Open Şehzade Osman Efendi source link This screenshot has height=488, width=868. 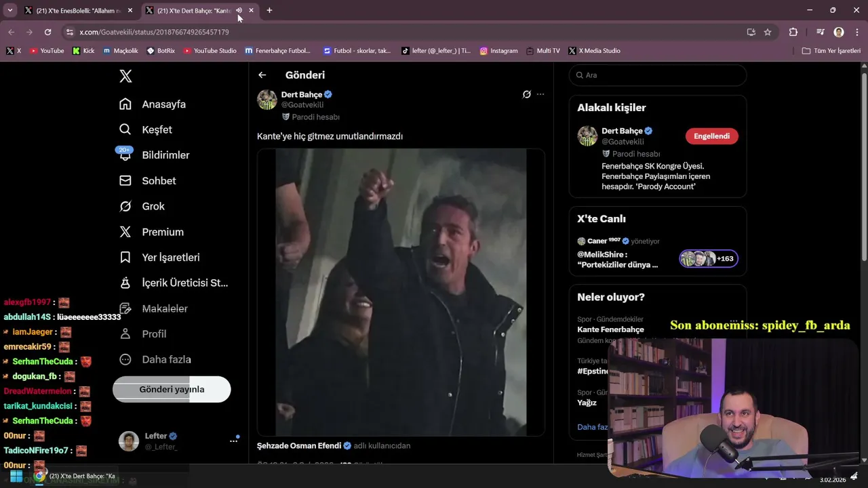299,446
